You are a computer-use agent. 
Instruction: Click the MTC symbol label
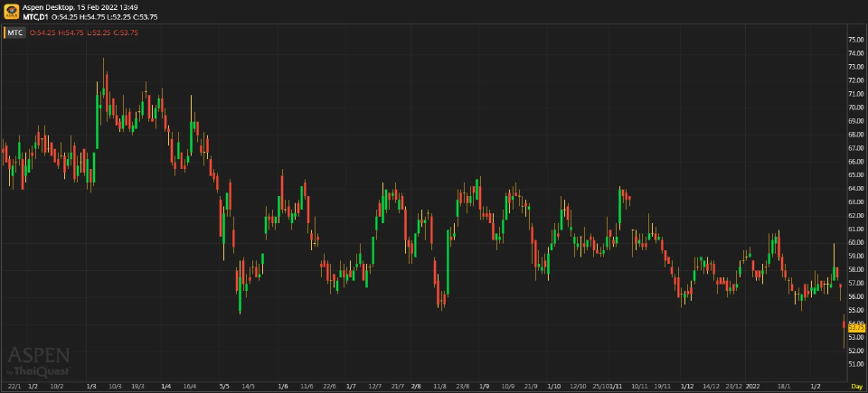14,33
